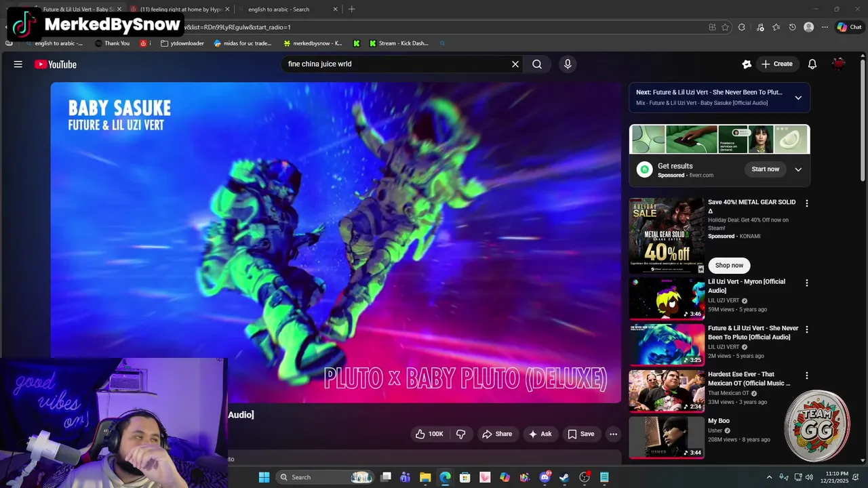This screenshot has width=868, height=488.
Task: Like the Baby Sasuke video
Action: [x=429, y=434]
